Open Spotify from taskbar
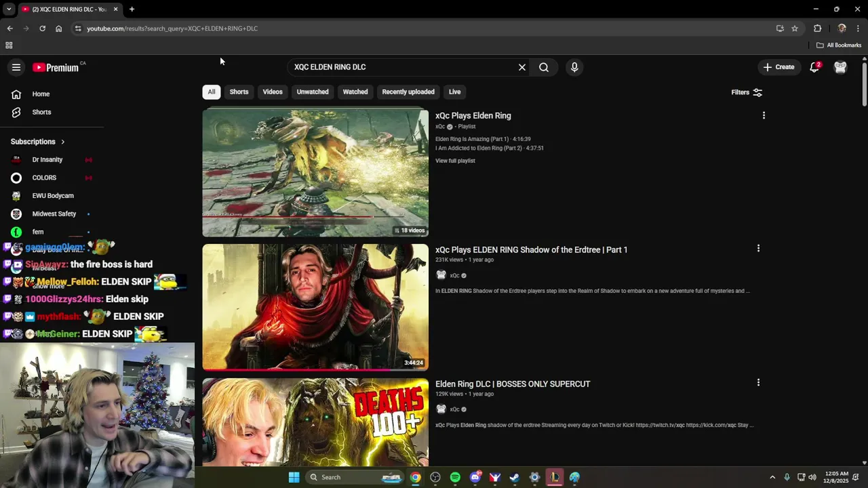The image size is (868, 488). pos(455,477)
